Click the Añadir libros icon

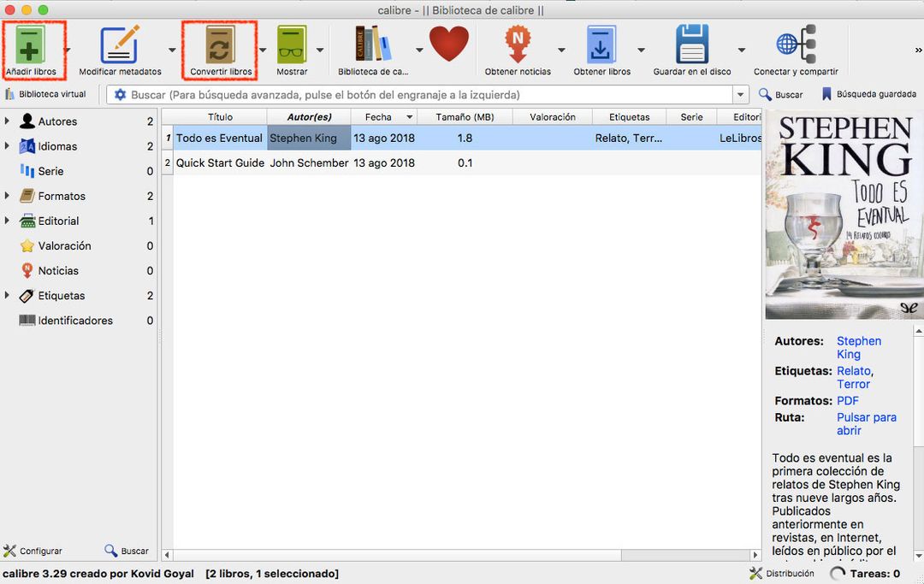[30, 44]
